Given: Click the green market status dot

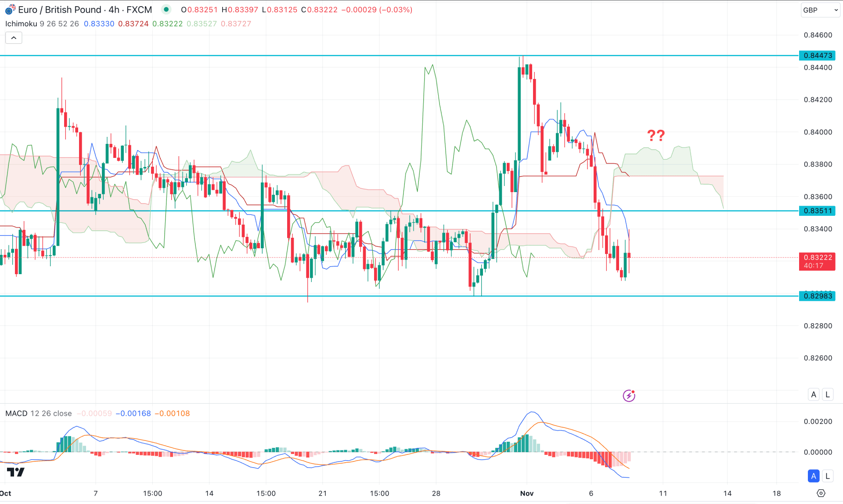Looking at the screenshot, I should click(x=166, y=9).
